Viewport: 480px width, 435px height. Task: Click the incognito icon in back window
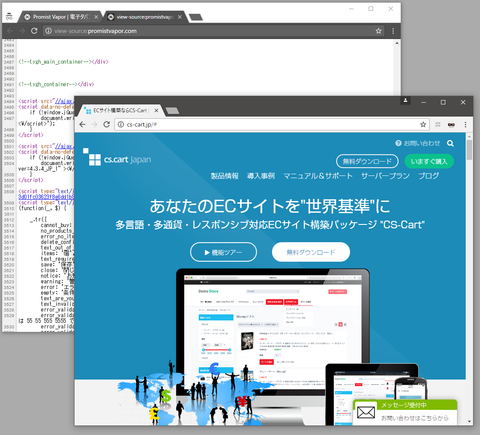click(x=9, y=16)
